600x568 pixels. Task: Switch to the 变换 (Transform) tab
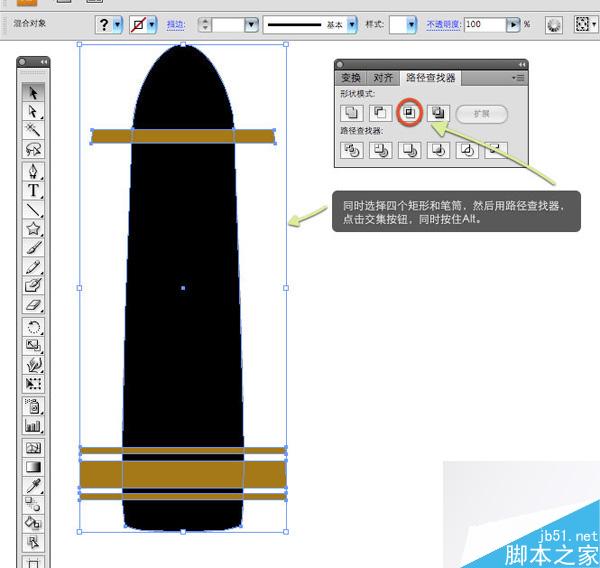pyautogui.click(x=351, y=78)
